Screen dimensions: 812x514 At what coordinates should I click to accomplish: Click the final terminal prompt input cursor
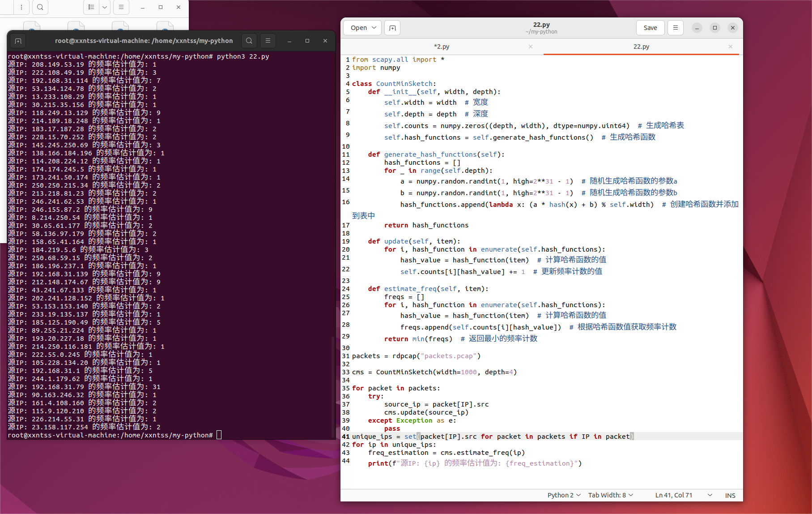[x=219, y=435]
